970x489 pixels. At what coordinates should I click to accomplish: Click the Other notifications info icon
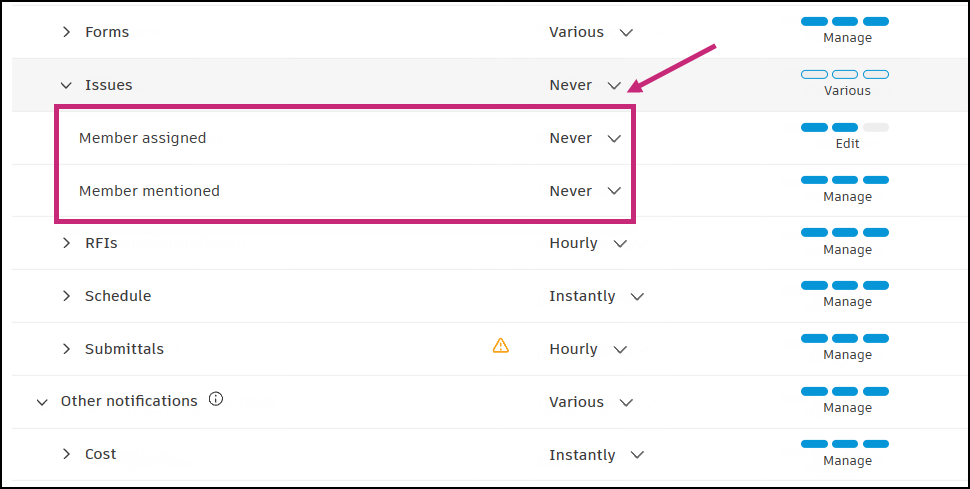216,400
